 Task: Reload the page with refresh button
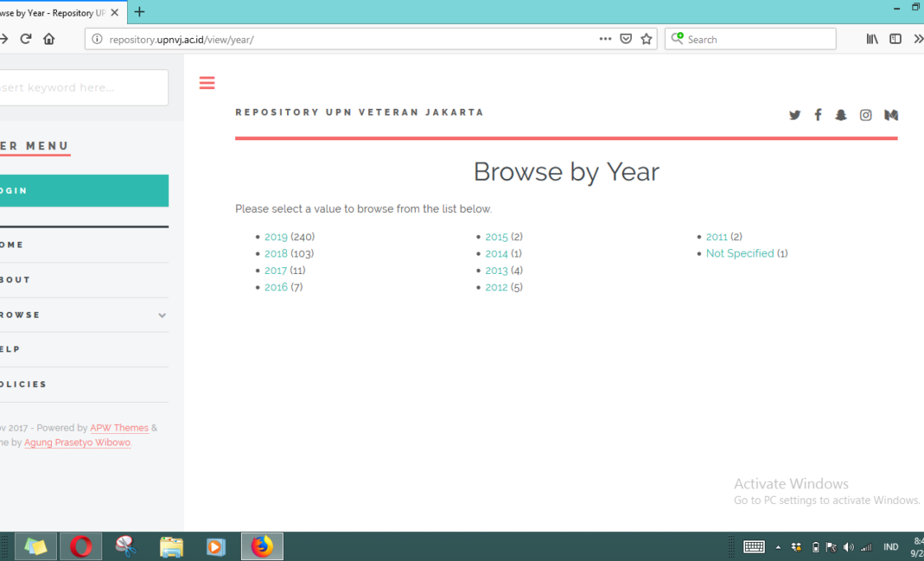[26, 39]
